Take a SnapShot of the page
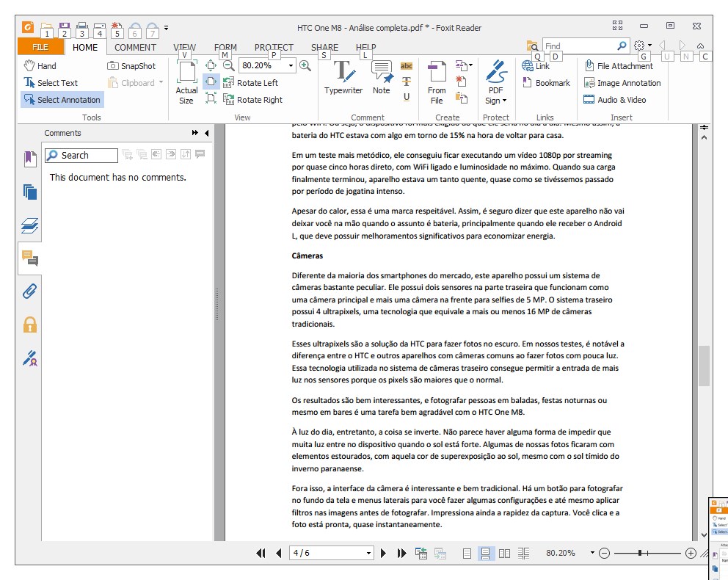Screen dimensions: 728x580 pyautogui.click(x=131, y=66)
